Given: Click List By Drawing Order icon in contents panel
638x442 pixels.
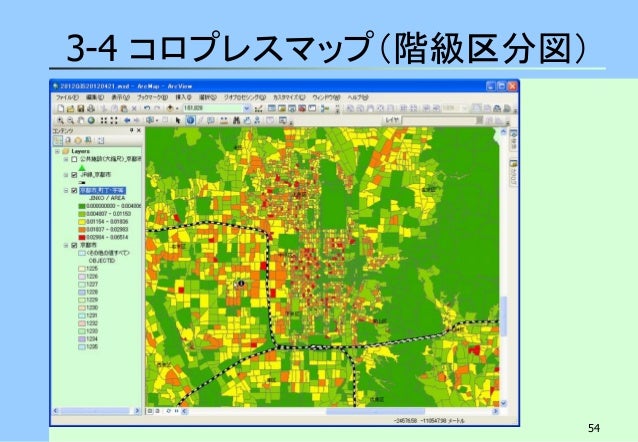Looking at the screenshot, I should (58, 140).
